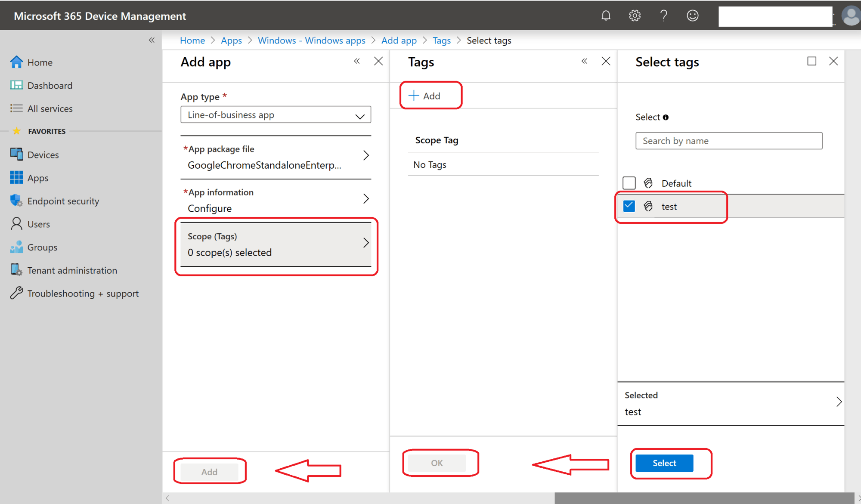Open the notifications bell icon

coord(606,16)
